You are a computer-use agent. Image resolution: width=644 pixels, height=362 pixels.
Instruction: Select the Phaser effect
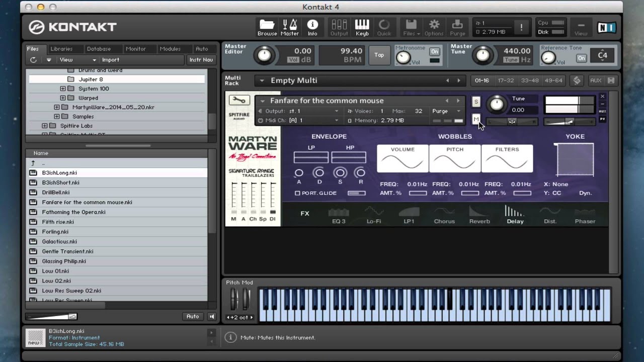[585, 216]
